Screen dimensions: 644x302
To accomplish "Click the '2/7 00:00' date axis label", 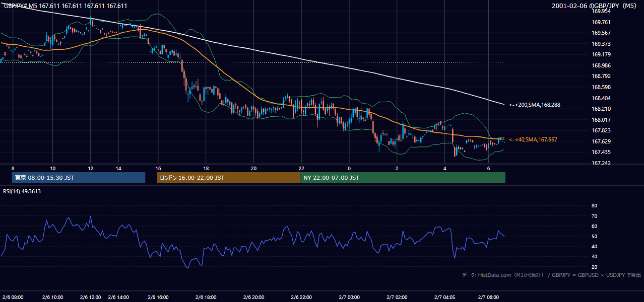I will [349, 297].
